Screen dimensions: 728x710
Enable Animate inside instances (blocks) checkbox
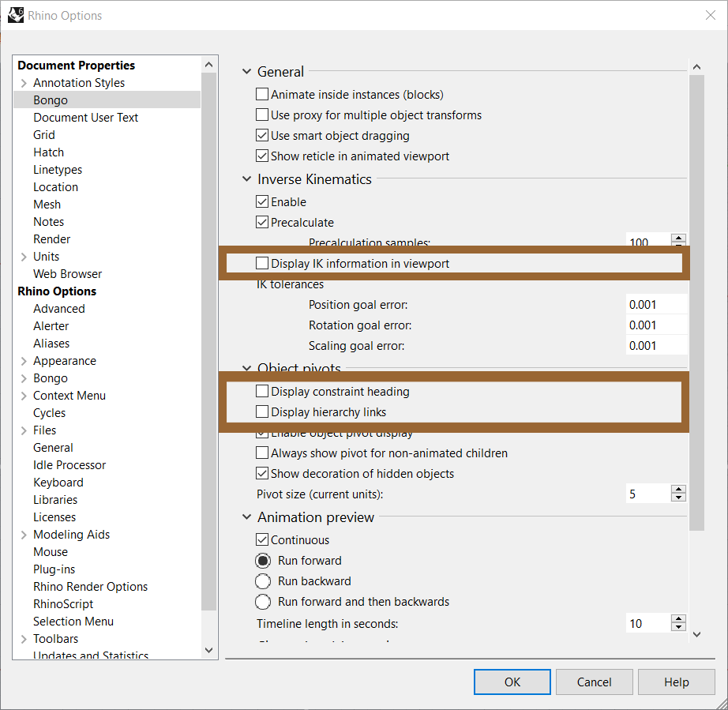(x=262, y=94)
